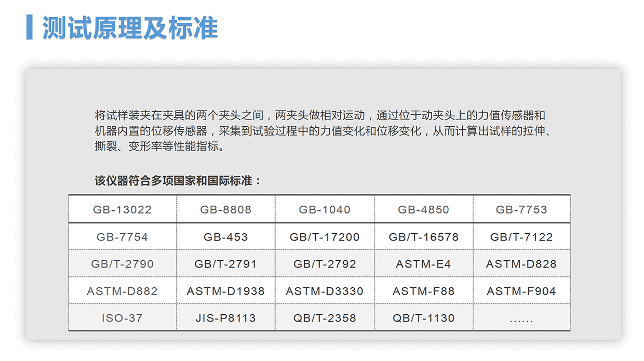
Task: Select the GB-453 standard cell
Action: [226, 237]
